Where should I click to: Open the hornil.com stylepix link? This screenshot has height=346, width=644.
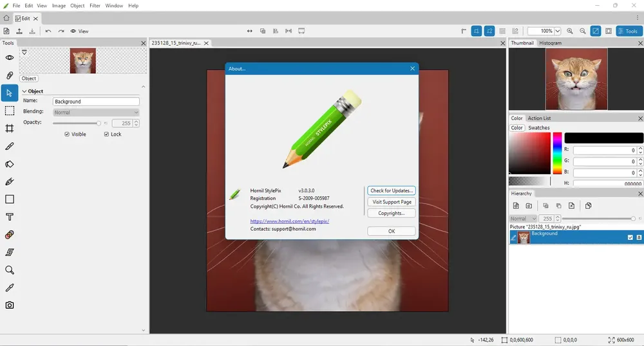290,221
